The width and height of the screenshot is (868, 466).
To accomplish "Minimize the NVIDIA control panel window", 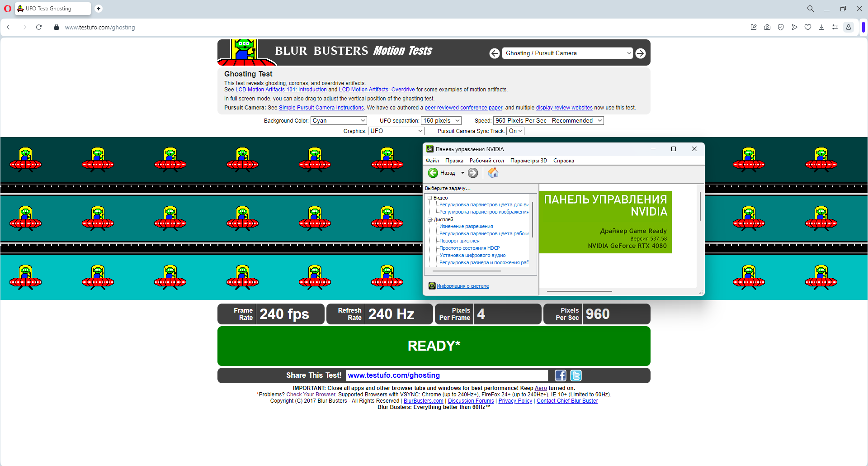I will (653, 149).
